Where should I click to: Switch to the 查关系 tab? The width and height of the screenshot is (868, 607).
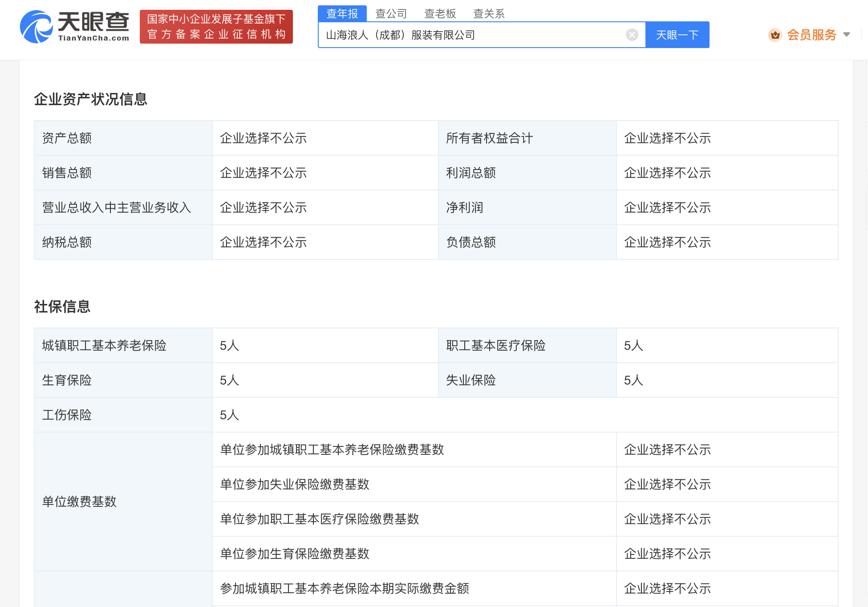[489, 14]
